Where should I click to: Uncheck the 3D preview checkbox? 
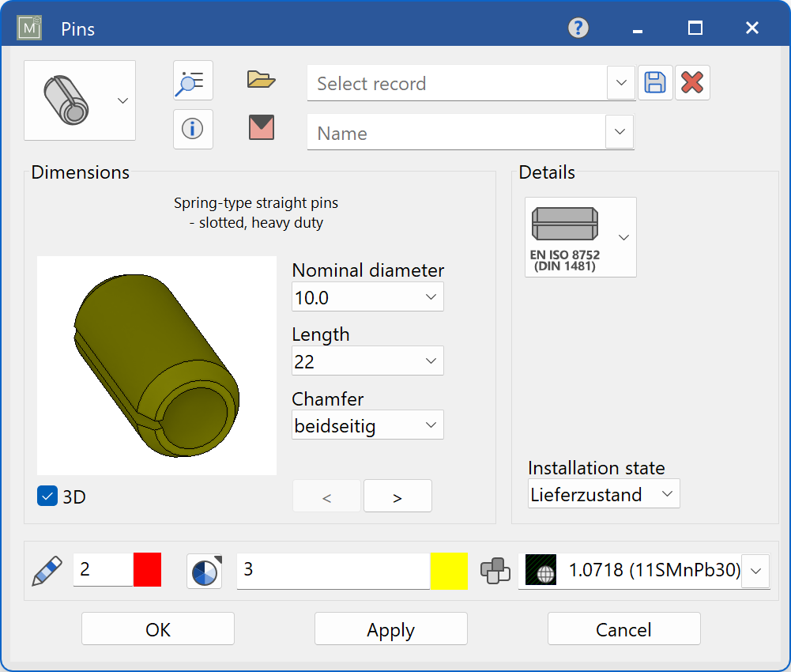[47, 496]
